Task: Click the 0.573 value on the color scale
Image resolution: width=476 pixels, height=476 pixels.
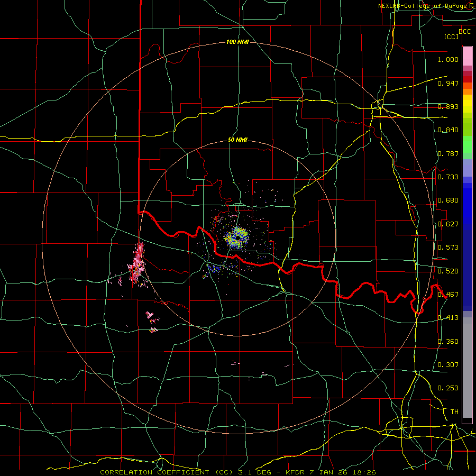Action: point(448,248)
